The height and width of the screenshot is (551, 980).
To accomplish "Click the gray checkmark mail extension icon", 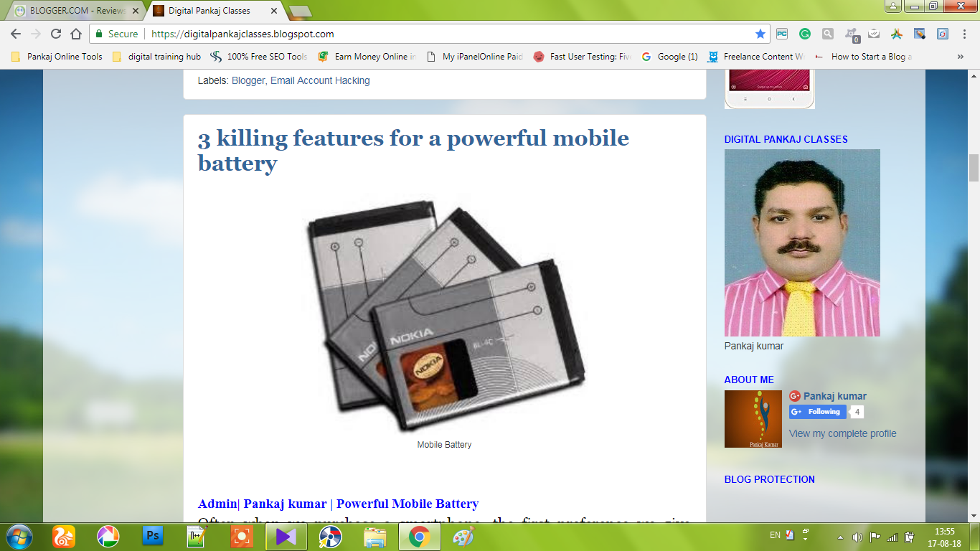I will pyautogui.click(x=874, y=34).
